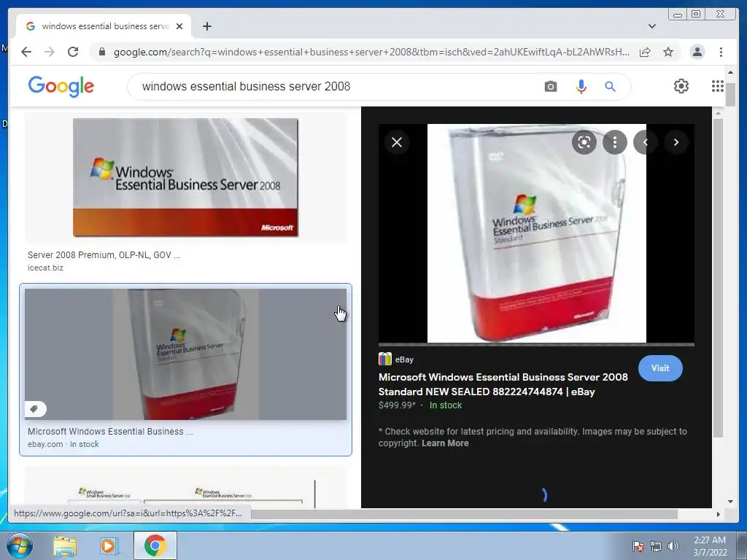The height and width of the screenshot is (560, 747).
Task: Open the network tray icon
Action: tap(656, 546)
